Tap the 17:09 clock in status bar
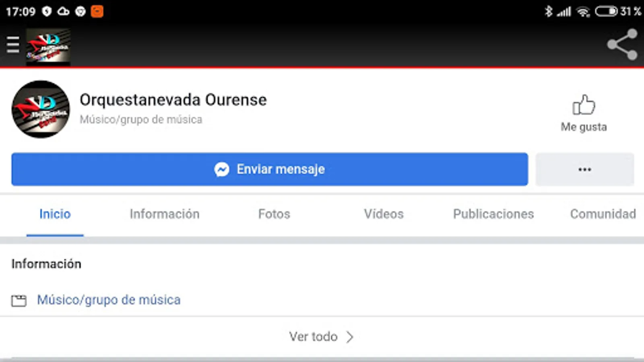 tap(21, 11)
